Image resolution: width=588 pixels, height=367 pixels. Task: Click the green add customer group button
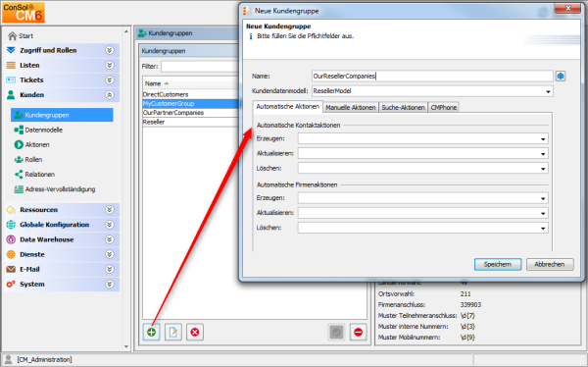(152, 332)
